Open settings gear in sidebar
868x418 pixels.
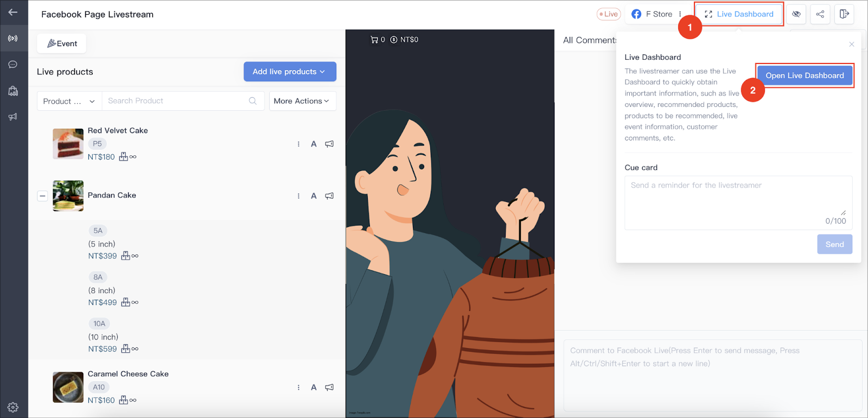tap(13, 407)
